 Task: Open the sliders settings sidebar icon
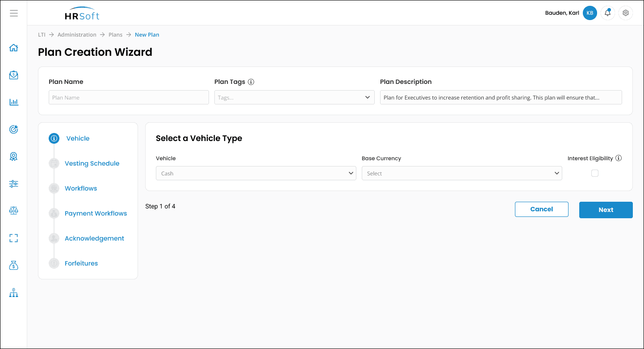pos(14,183)
